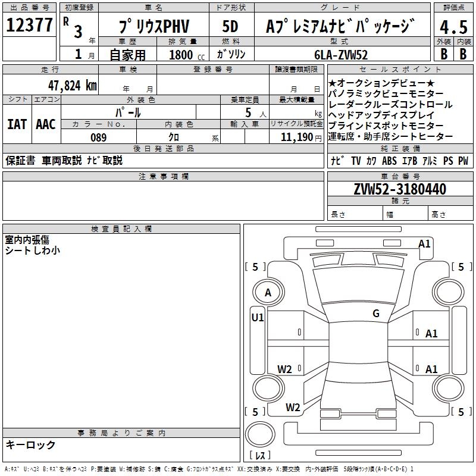
Task: Click the mileage 47,824 km
Action: coord(72,86)
